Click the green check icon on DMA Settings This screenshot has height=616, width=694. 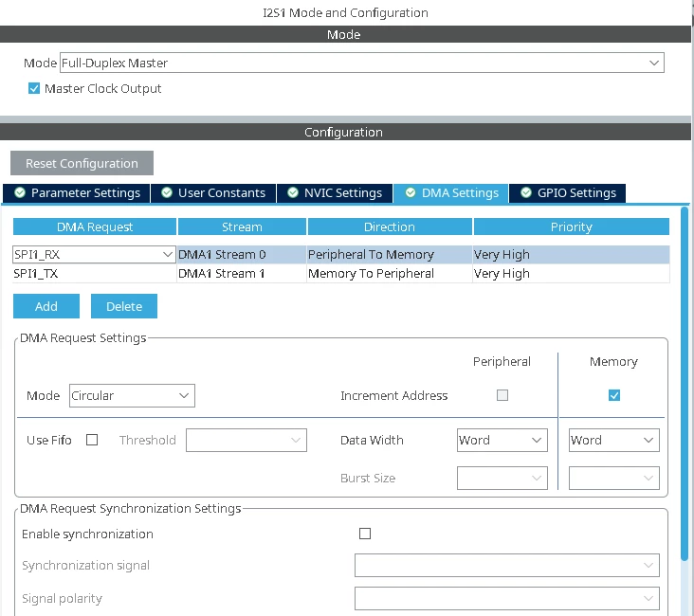(x=411, y=192)
